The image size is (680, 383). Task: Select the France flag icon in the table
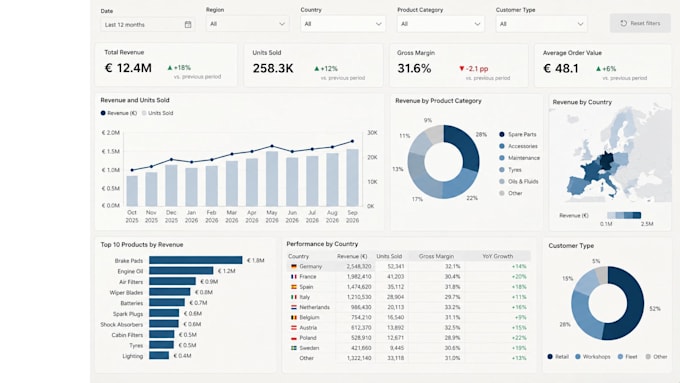294,276
